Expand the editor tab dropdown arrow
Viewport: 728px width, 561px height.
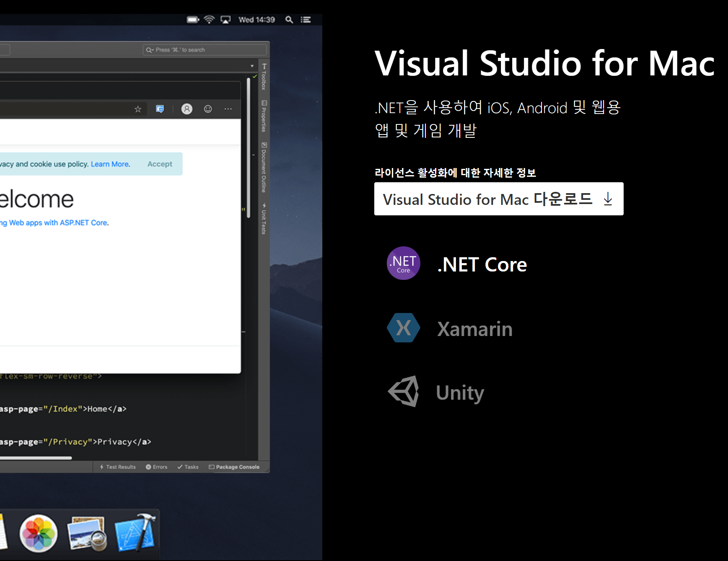pos(252,66)
